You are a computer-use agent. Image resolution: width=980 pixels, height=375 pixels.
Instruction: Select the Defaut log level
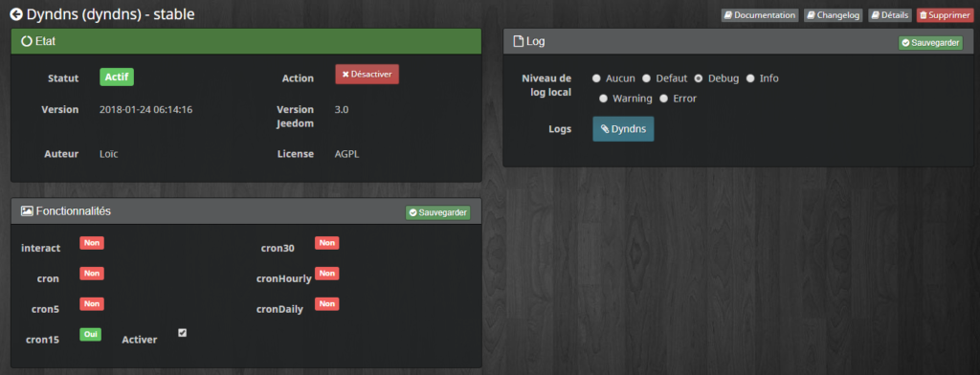pos(647,78)
